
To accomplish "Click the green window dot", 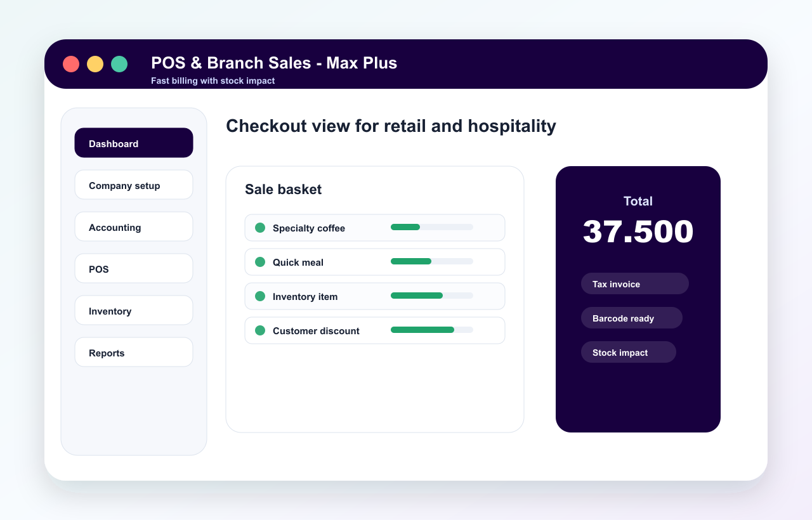I will point(119,64).
